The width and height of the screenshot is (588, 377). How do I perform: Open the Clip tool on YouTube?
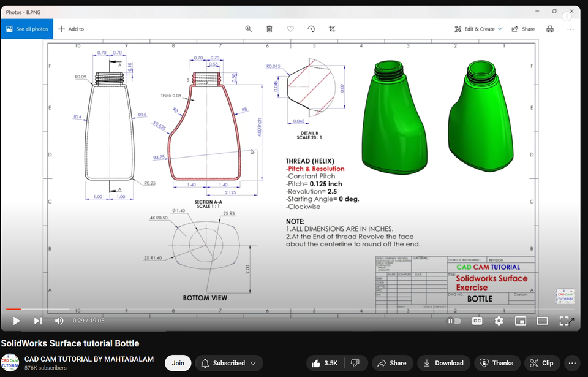click(x=541, y=363)
